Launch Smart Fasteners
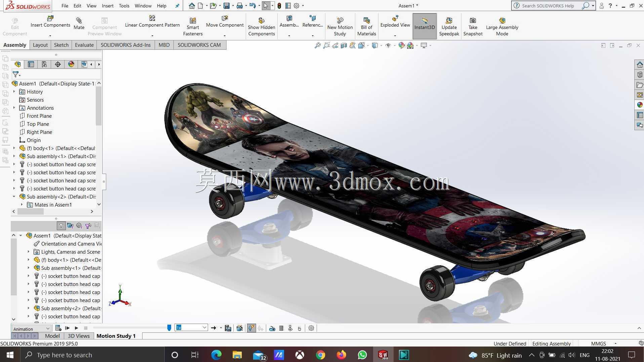This screenshot has height=362, width=644. click(193, 27)
